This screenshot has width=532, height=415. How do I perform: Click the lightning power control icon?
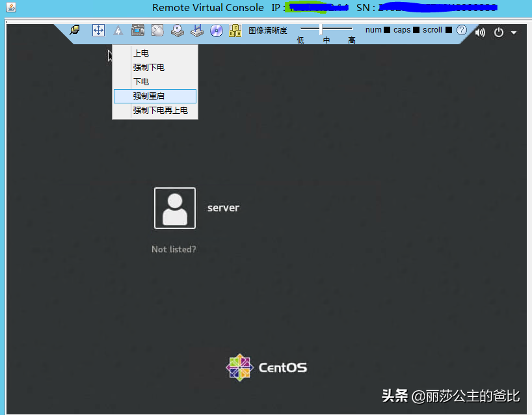(118, 31)
